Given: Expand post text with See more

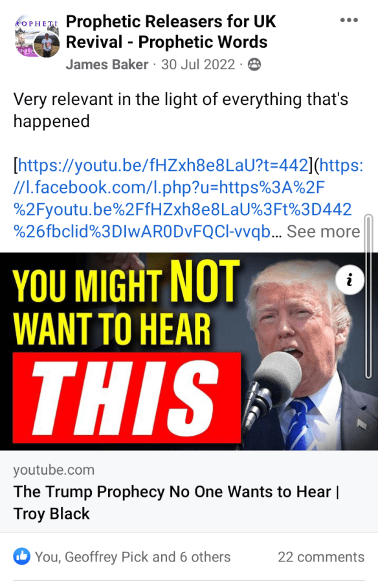Looking at the screenshot, I should click(323, 231).
